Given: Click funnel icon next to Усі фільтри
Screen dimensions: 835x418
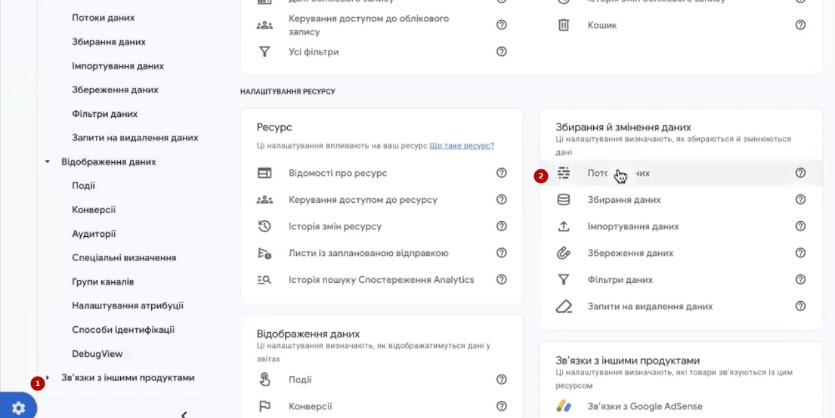Looking at the screenshot, I should pyautogui.click(x=265, y=51).
